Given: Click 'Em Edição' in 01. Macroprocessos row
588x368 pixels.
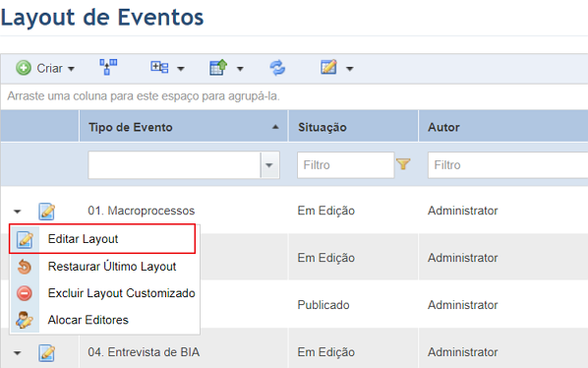Looking at the screenshot, I should pyautogui.click(x=325, y=211).
